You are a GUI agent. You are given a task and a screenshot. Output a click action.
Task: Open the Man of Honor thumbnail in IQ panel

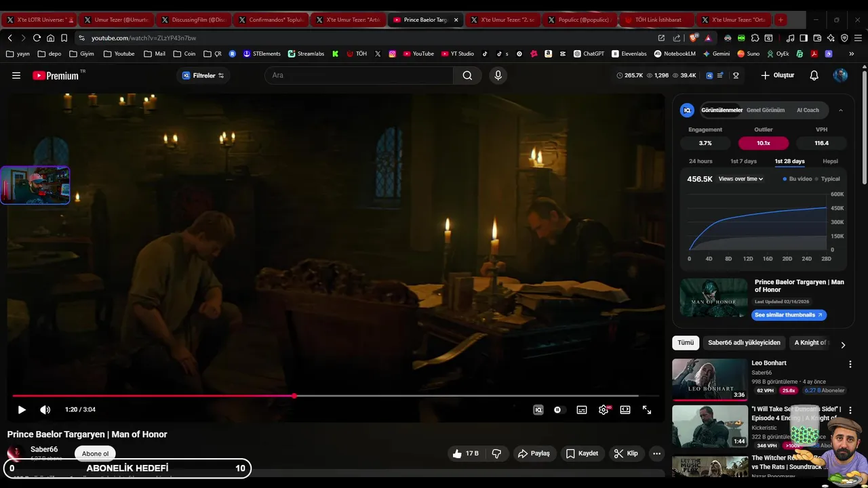[713, 298]
